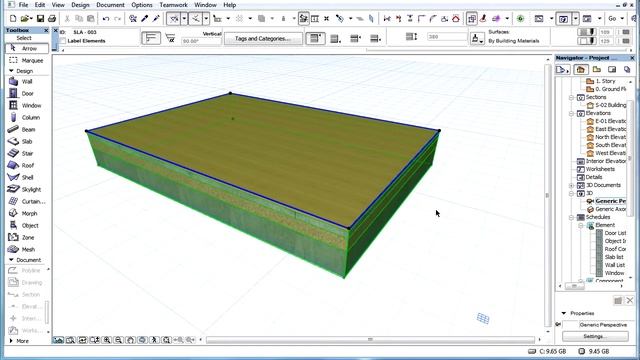Viewport: 640px width, 360px height.
Task: Toggle the snap guides button
Action: [x=196, y=18]
